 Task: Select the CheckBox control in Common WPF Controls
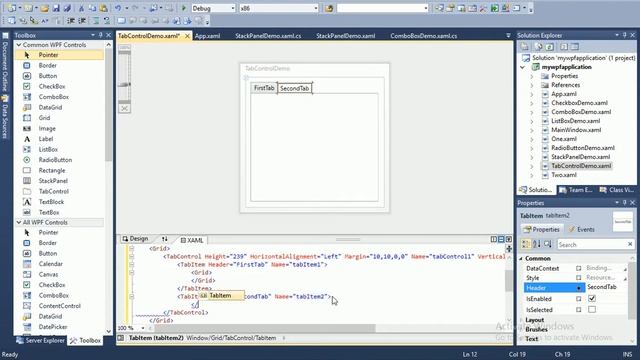tap(52, 86)
